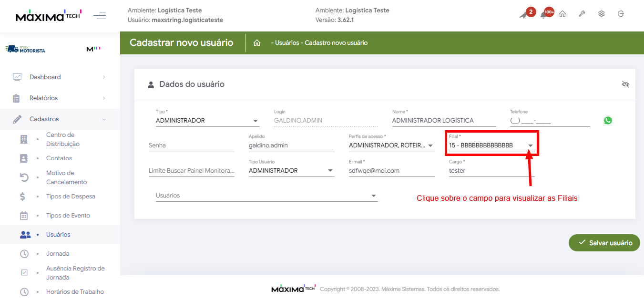Open the Perfis de acesso dropdown

[x=392, y=145]
